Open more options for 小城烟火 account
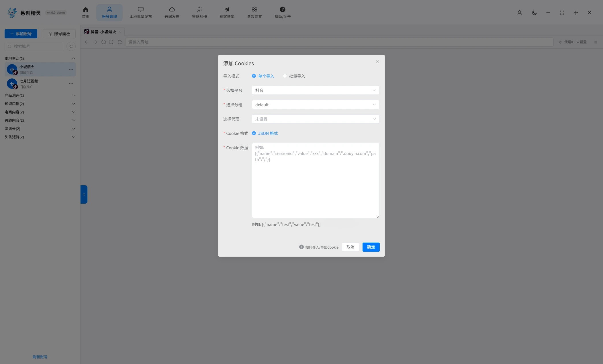This screenshot has width=603, height=364. point(71,69)
